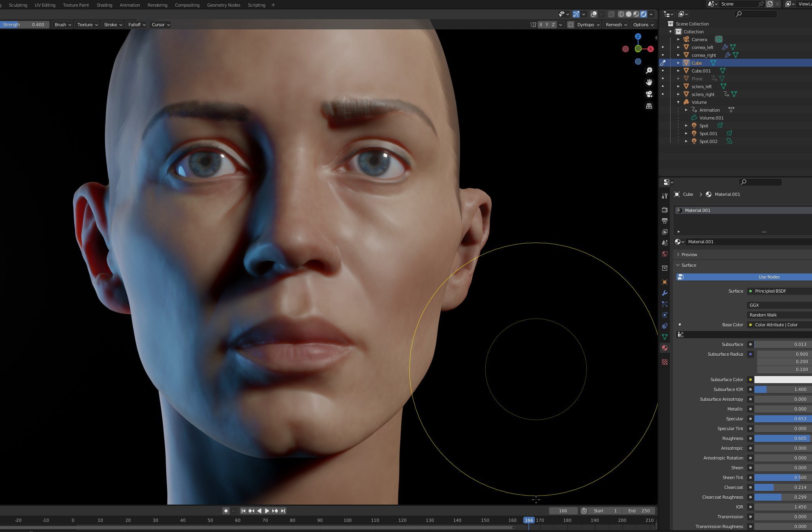Open the Object properties tab
The height and width of the screenshot is (532, 812).
tap(664, 282)
